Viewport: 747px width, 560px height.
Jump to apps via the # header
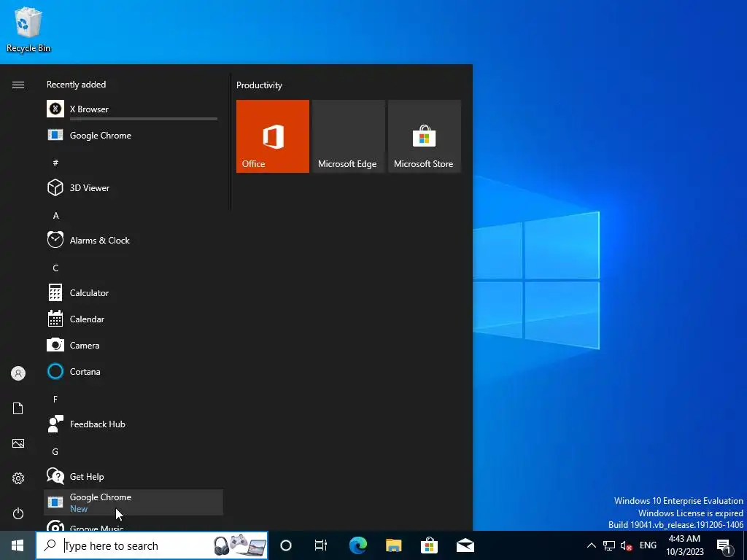pyautogui.click(x=55, y=163)
